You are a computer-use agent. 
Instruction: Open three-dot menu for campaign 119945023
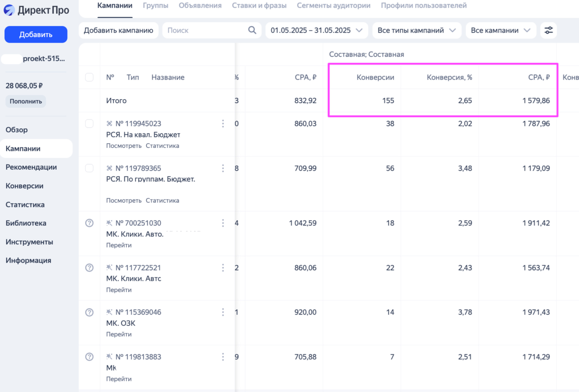pos(223,123)
